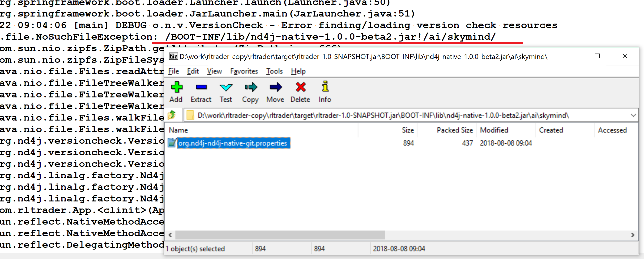Open the Favorites menu
Viewport: 644px width, 259px height.
click(x=244, y=71)
